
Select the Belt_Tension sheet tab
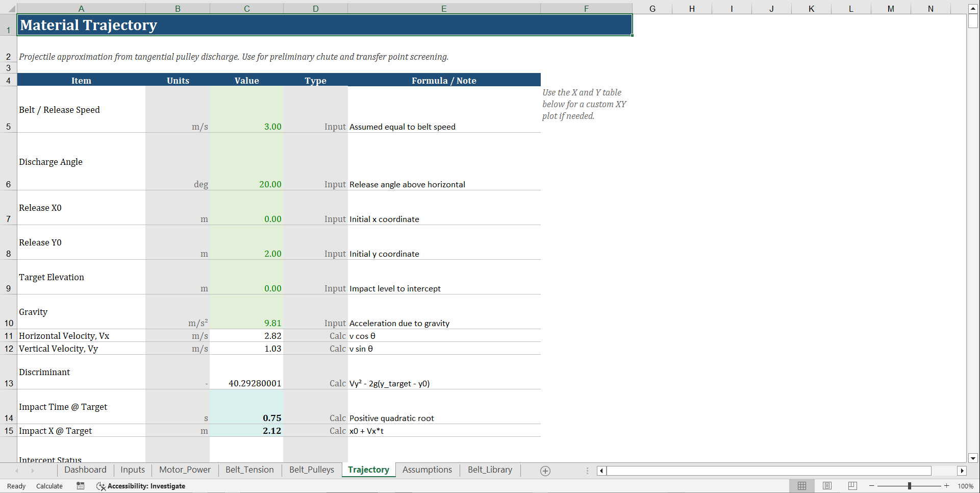click(x=249, y=470)
